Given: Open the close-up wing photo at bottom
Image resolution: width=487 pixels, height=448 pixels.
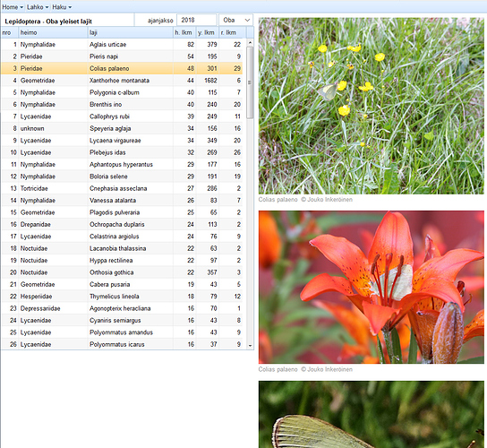Looking at the screenshot, I should click(x=372, y=415).
